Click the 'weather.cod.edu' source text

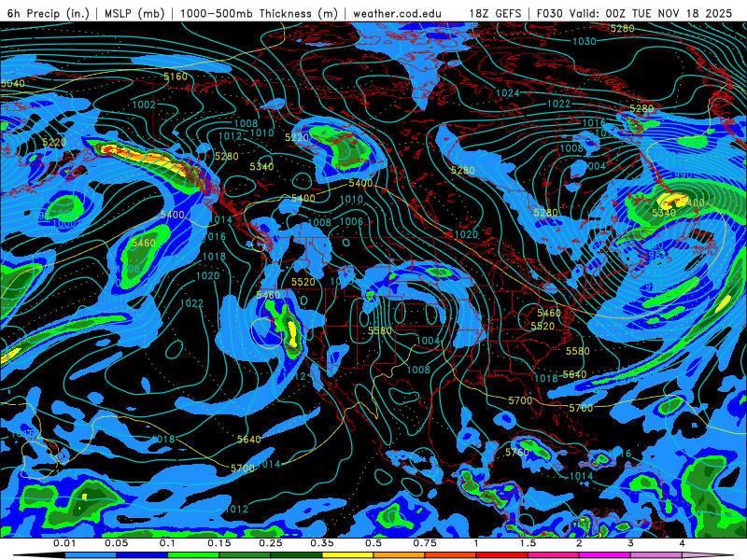pos(397,14)
